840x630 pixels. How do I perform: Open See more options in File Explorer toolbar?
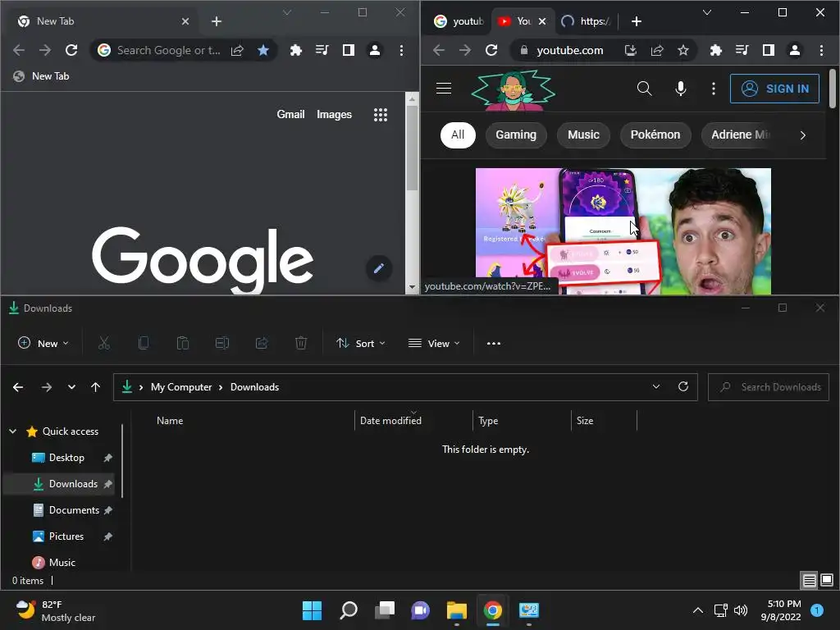tap(493, 344)
